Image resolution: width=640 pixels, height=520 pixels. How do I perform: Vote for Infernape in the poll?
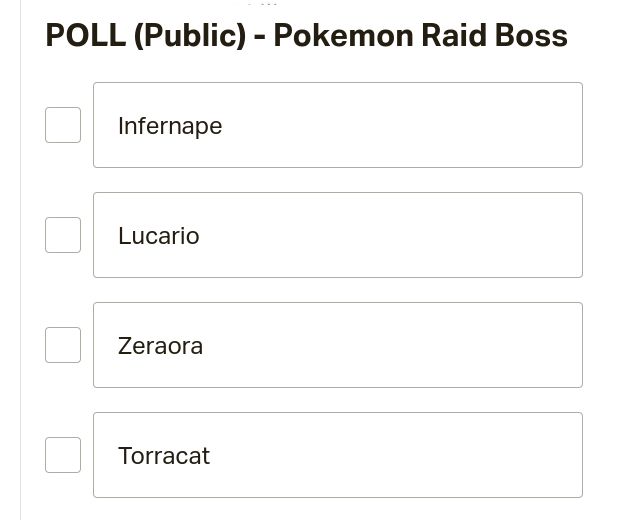point(63,125)
